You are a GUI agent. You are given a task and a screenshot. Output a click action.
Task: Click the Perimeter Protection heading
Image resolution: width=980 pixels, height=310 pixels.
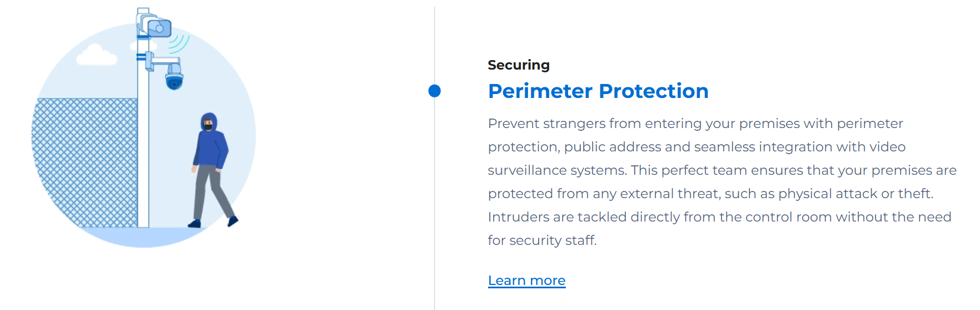[598, 91]
